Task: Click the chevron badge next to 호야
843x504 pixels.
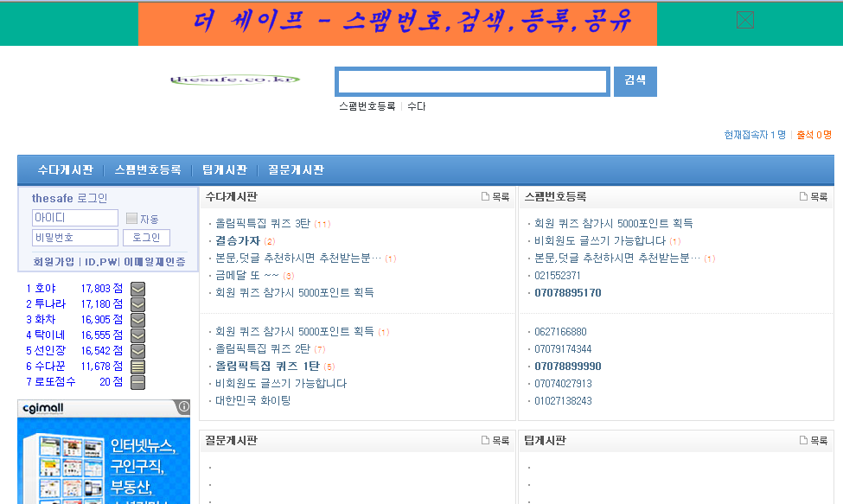Action: point(137,289)
